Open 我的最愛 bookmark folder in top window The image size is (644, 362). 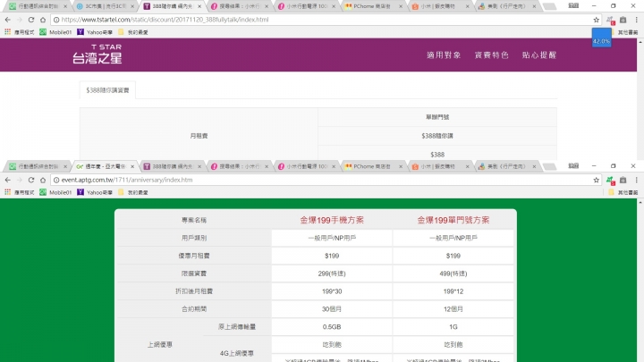pos(133,31)
